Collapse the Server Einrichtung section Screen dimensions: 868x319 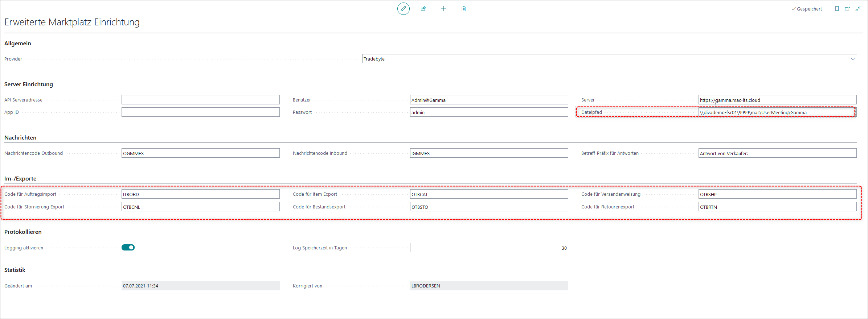(x=29, y=84)
